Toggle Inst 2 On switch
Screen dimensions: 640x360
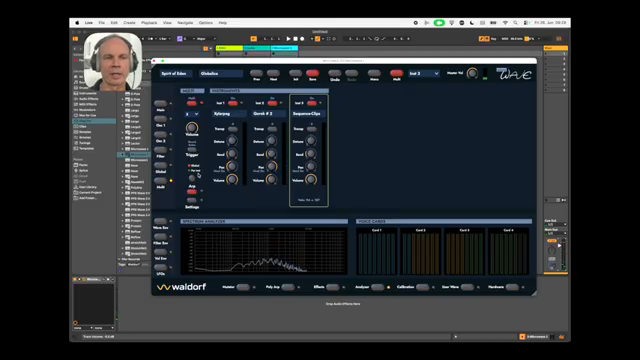pos(272,103)
